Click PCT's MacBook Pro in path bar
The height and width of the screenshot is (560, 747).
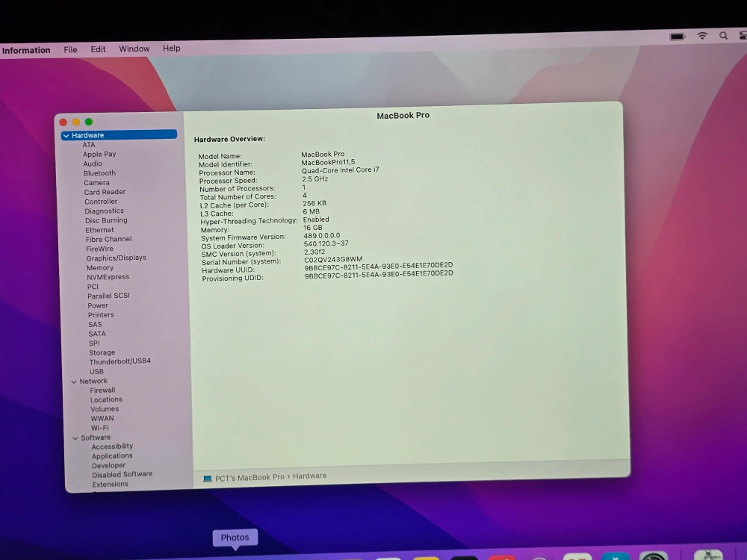(249, 478)
